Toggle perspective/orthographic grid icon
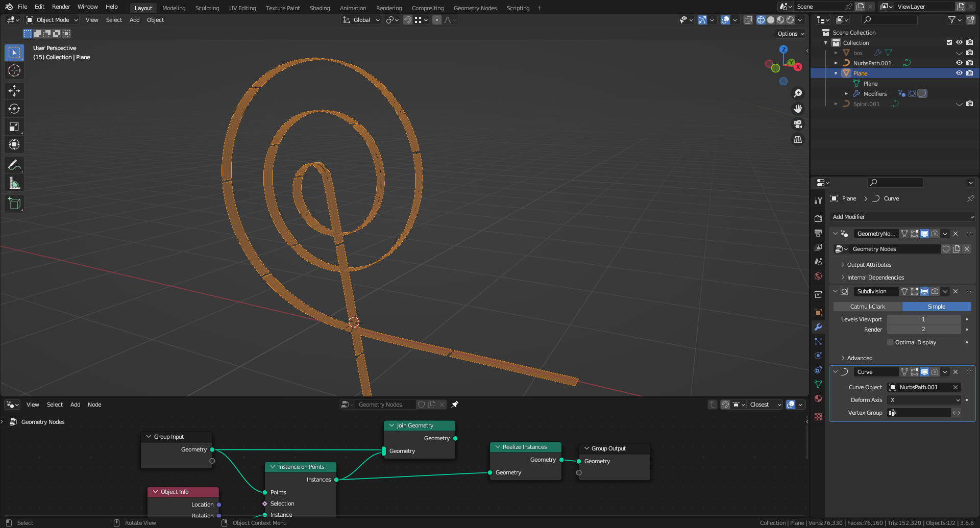This screenshot has height=528, width=980. 798,139
